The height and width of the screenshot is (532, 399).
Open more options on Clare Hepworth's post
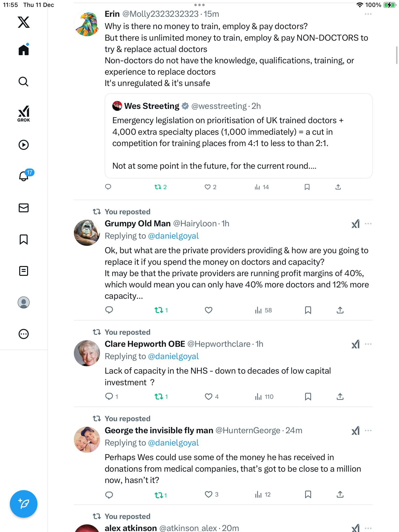368,344
